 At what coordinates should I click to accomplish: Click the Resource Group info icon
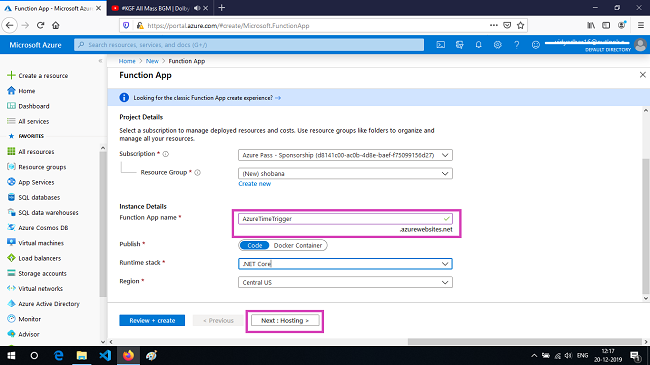pyautogui.click(x=198, y=173)
